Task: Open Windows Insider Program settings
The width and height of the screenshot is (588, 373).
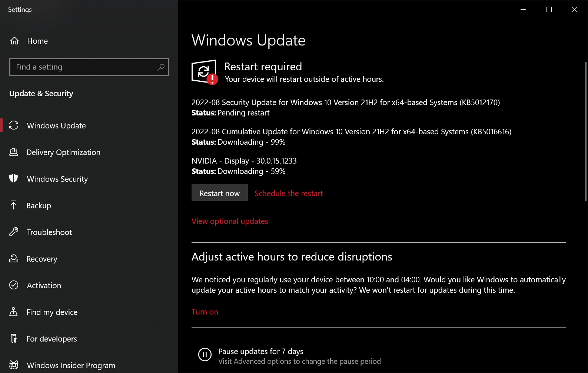Action: click(x=71, y=365)
